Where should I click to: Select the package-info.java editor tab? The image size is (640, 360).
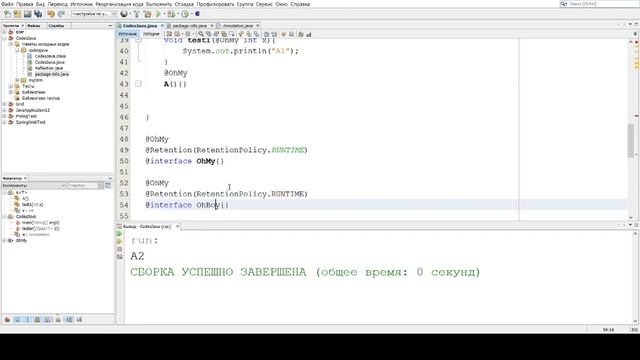189,26
